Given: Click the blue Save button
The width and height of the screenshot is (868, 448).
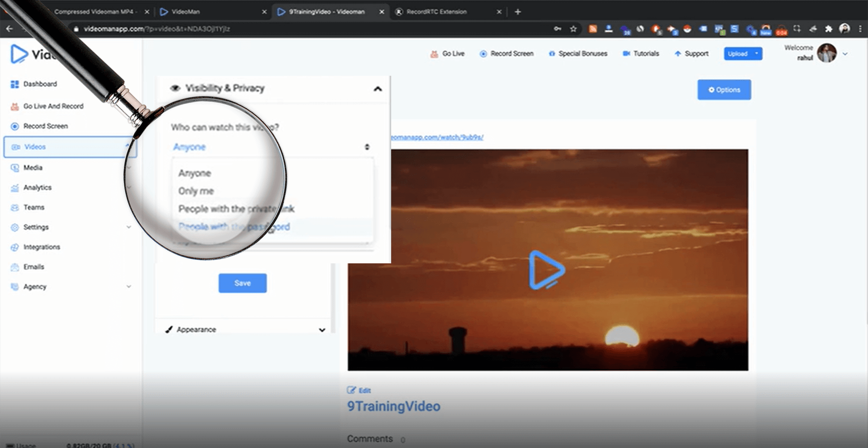Looking at the screenshot, I should [x=243, y=283].
